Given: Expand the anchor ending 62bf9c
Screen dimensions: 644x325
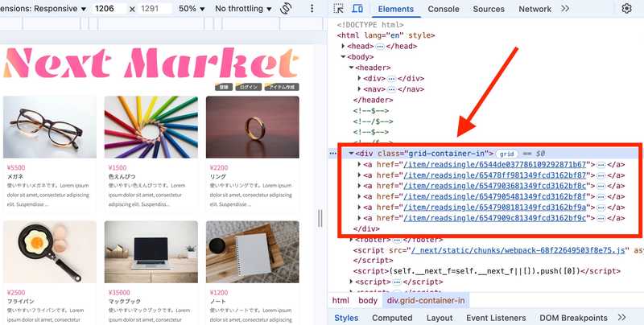Looking at the screenshot, I should click(x=359, y=218).
